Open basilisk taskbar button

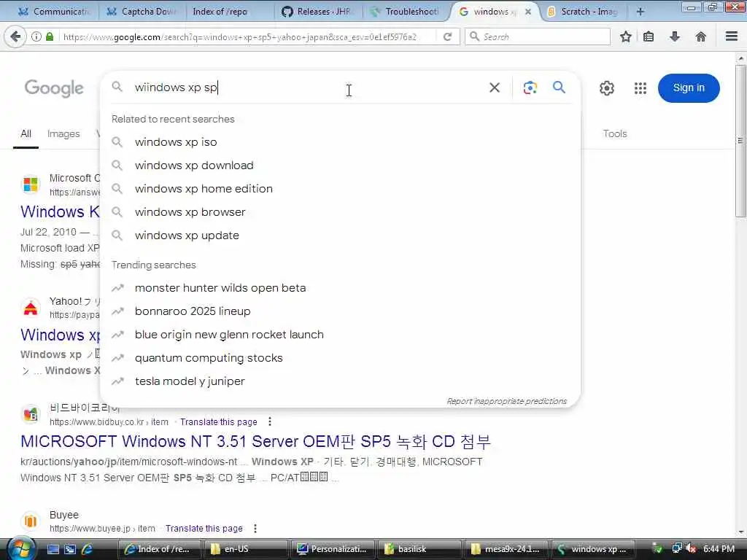point(419,549)
